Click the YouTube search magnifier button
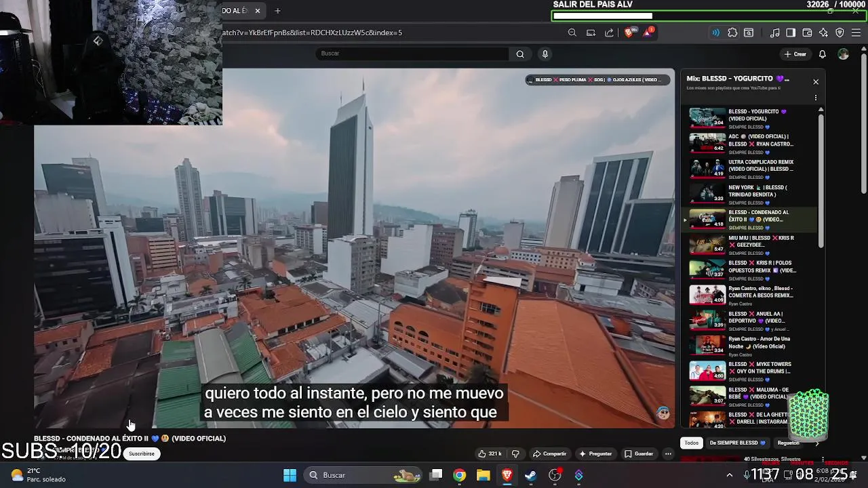This screenshot has width=868, height=488. click(520, 54)
